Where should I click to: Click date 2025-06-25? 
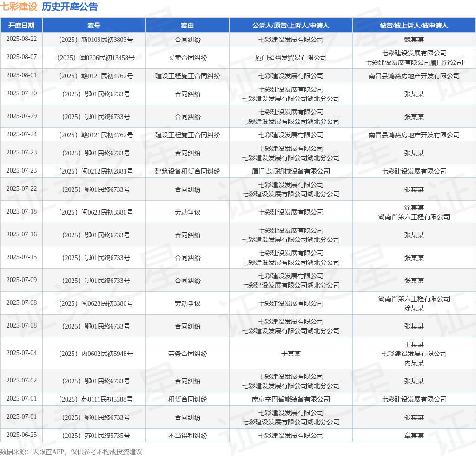[21, 435]
